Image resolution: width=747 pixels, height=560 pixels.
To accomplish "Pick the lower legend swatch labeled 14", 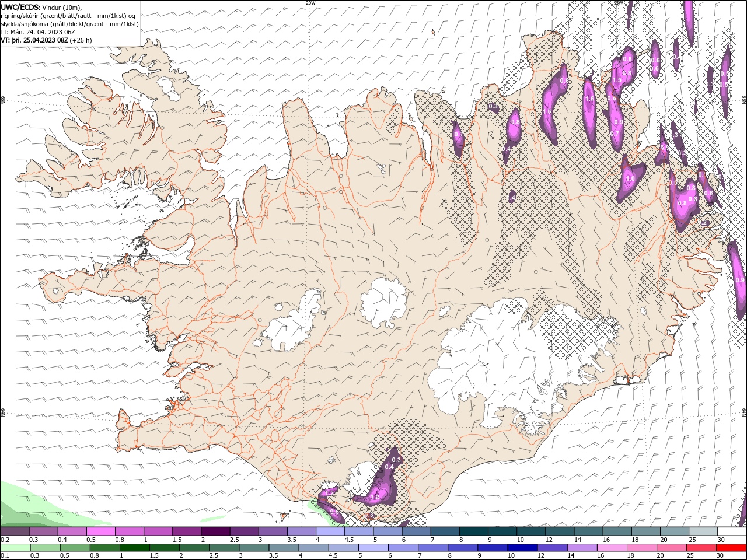I will [581, 548].
